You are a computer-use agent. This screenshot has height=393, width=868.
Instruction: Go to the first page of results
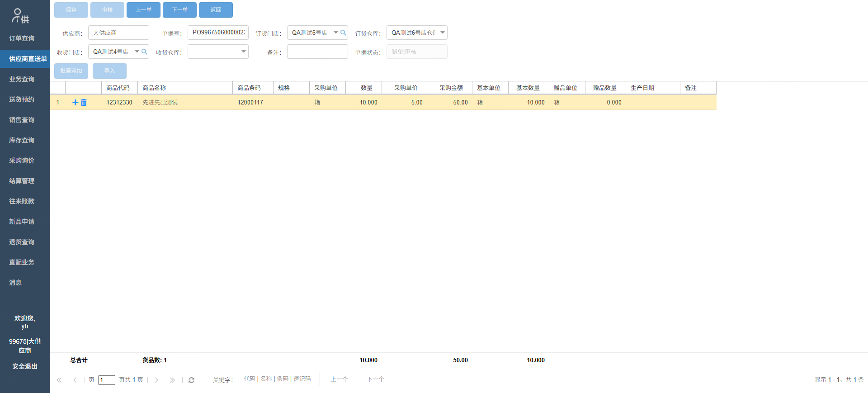[59, 380]
